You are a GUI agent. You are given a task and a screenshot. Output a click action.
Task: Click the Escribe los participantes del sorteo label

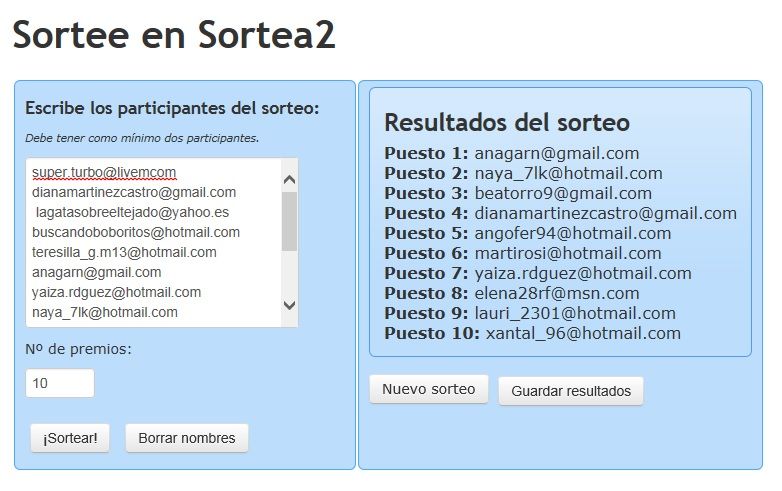pyautogui.click(x=172, y=108)
